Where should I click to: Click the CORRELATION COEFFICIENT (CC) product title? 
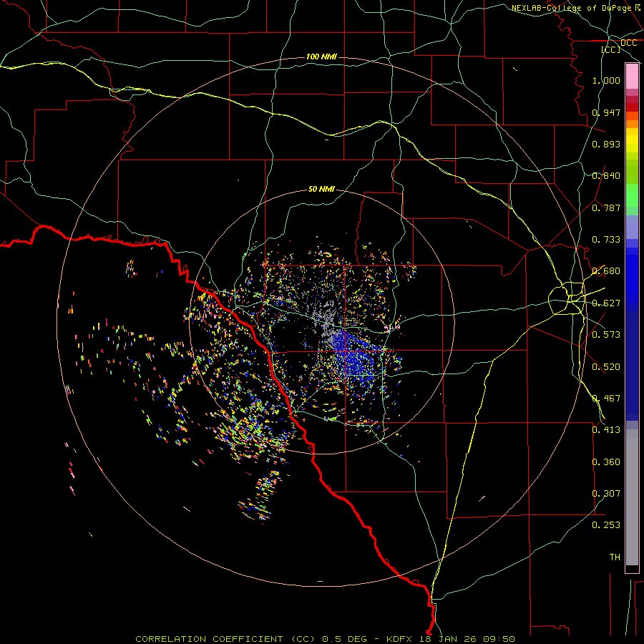[225, 639]
